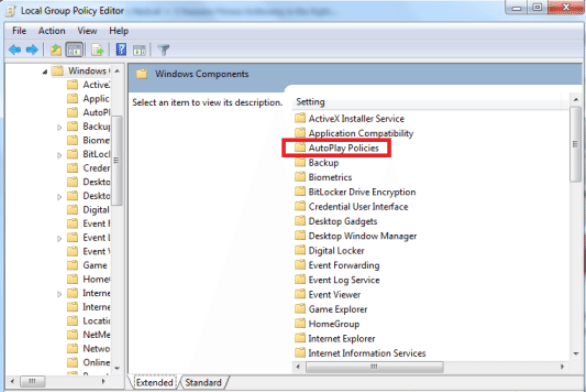Click settings list horizontal scrollbar thumb
The height and width of the screenshot is (392, 586).
[374, 367]
